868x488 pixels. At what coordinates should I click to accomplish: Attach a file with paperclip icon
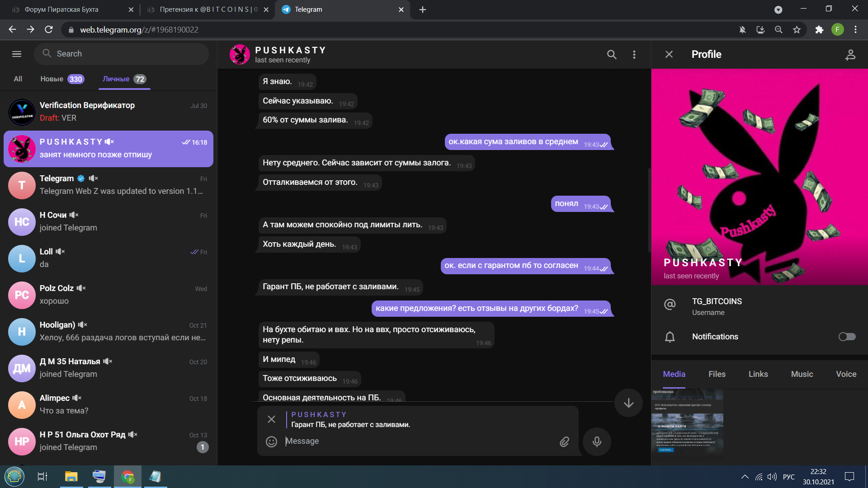[x=564, y=441]
